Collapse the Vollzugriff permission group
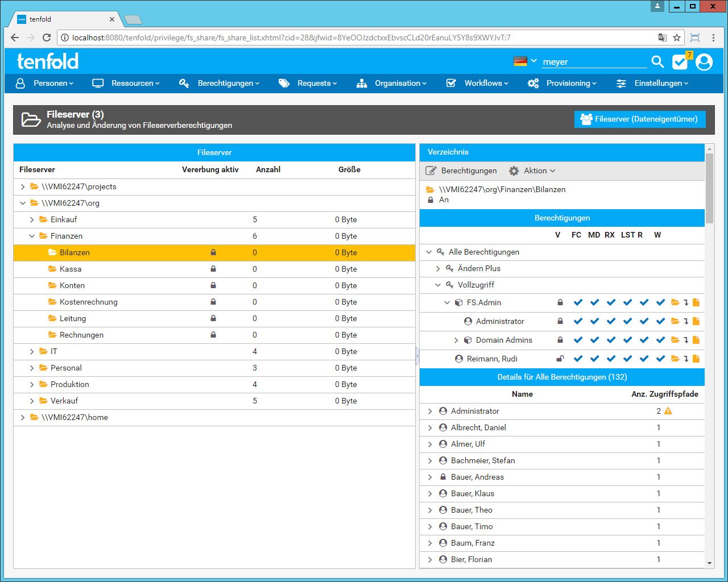 coord(438,285)
